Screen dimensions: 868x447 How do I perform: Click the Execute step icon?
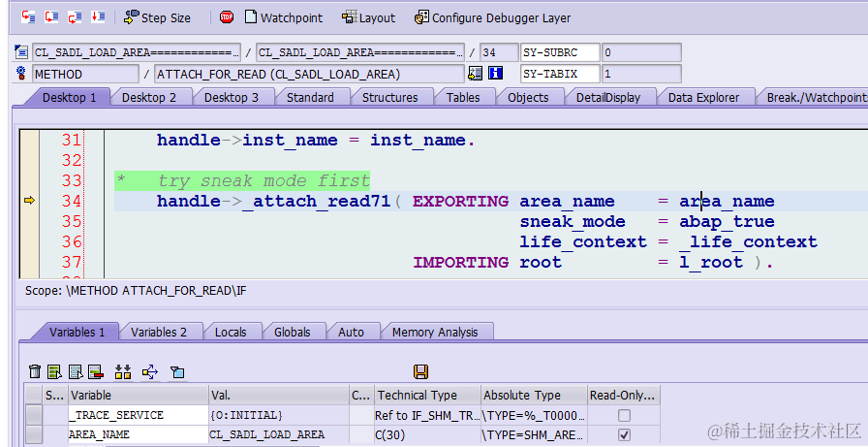[x=51, y=17]
